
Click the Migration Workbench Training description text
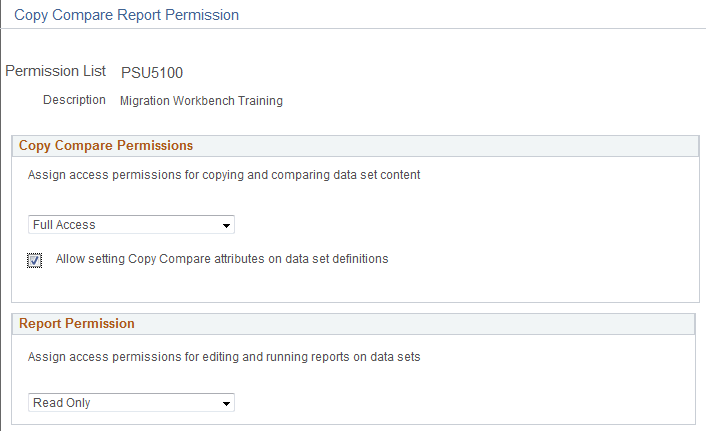point(201,100)
